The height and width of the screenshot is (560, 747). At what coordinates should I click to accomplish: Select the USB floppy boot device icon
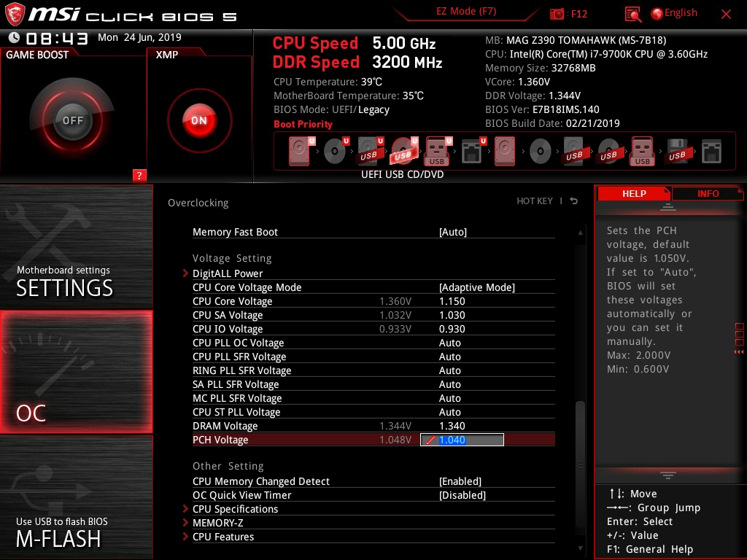tap(677, 152)
